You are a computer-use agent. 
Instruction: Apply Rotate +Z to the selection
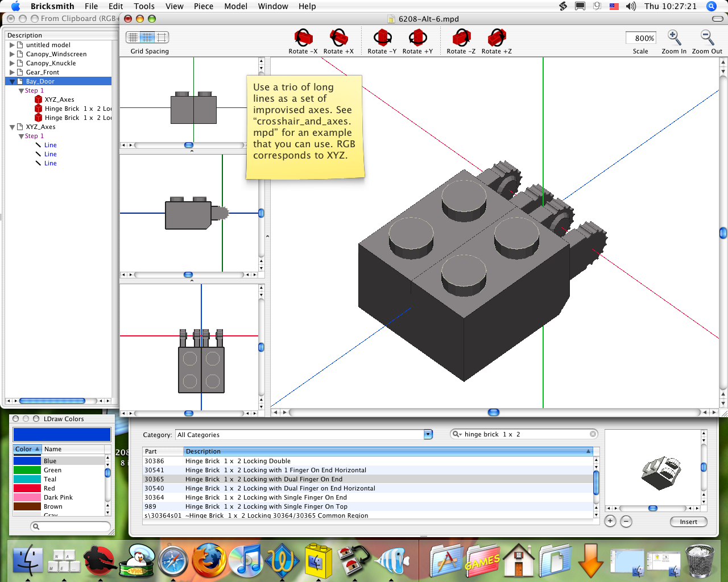click(496, 39)
